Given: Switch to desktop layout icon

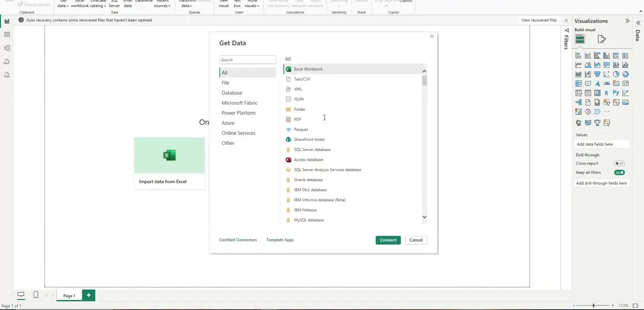Looking at the screenshot, I should coord(21,295).
